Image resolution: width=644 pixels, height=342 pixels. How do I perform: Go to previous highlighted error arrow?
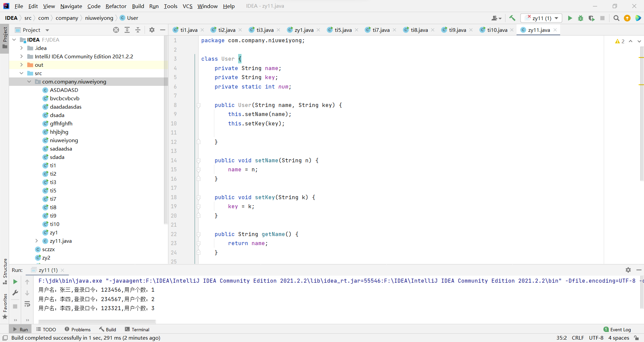tap(631, 41)
